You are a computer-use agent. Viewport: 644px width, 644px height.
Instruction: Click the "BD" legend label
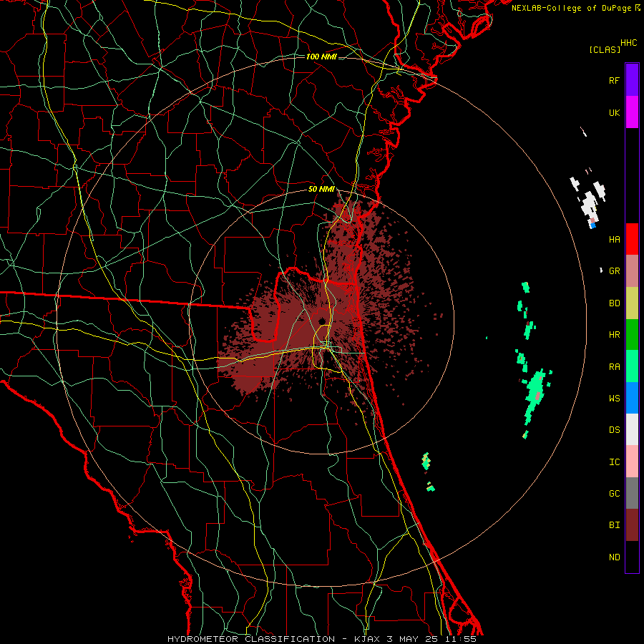point(614,303)
